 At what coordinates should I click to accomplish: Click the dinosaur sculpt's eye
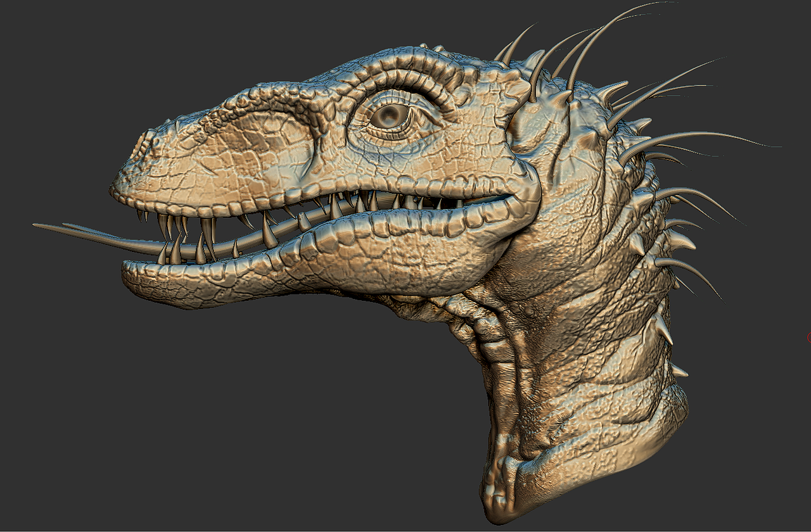click(389, 115)
